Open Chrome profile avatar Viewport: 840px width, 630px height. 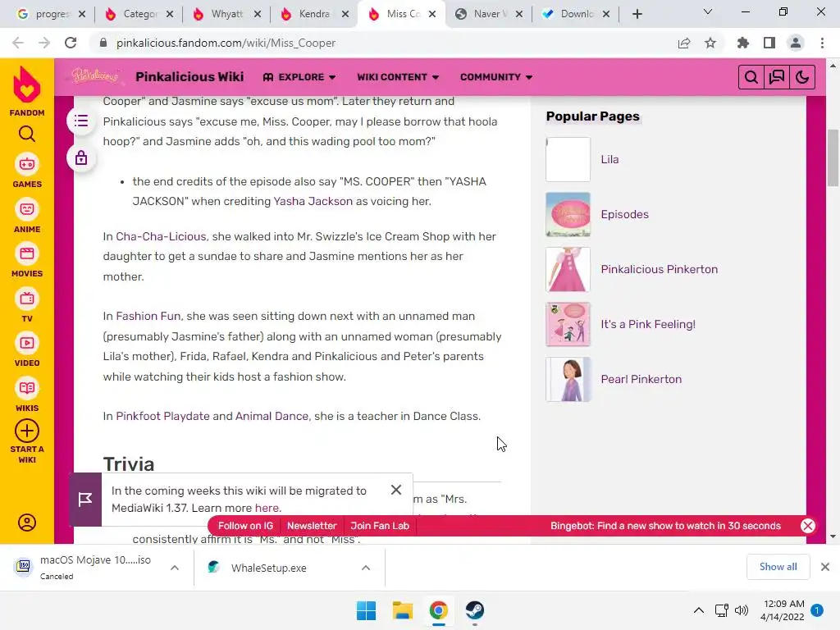(x=796, y=43)
